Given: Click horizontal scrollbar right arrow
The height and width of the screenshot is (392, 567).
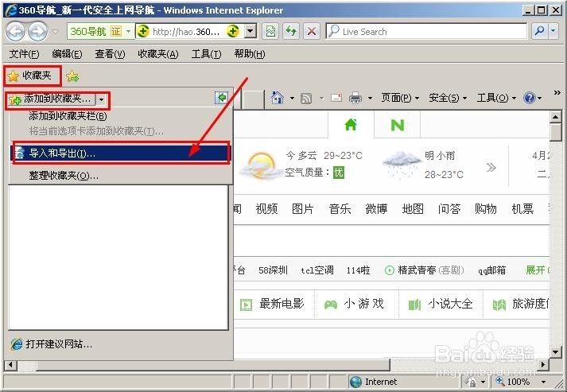Looking at the screenshot, I should pos(543,364).
